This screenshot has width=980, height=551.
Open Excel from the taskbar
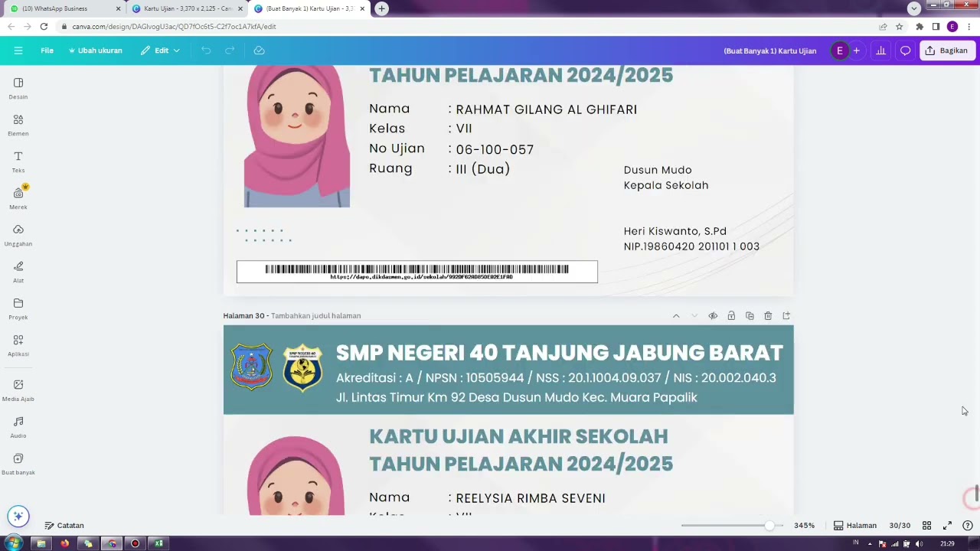click(x=158, y=543)
